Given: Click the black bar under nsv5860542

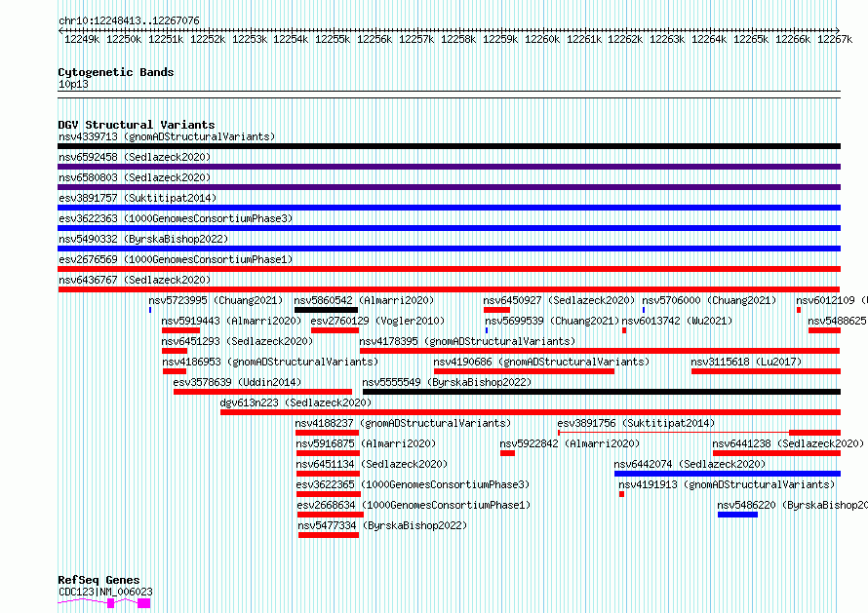Looking at the screenshot, I should pos(326,310).
